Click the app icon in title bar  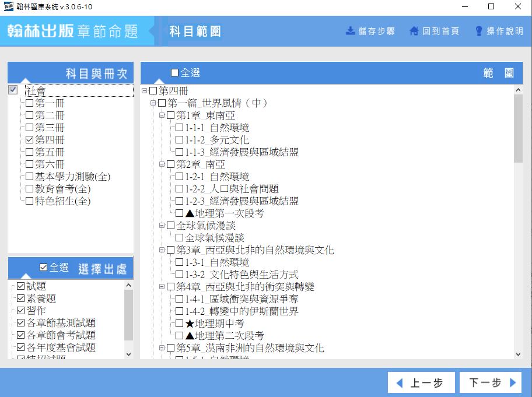(8, 6)
